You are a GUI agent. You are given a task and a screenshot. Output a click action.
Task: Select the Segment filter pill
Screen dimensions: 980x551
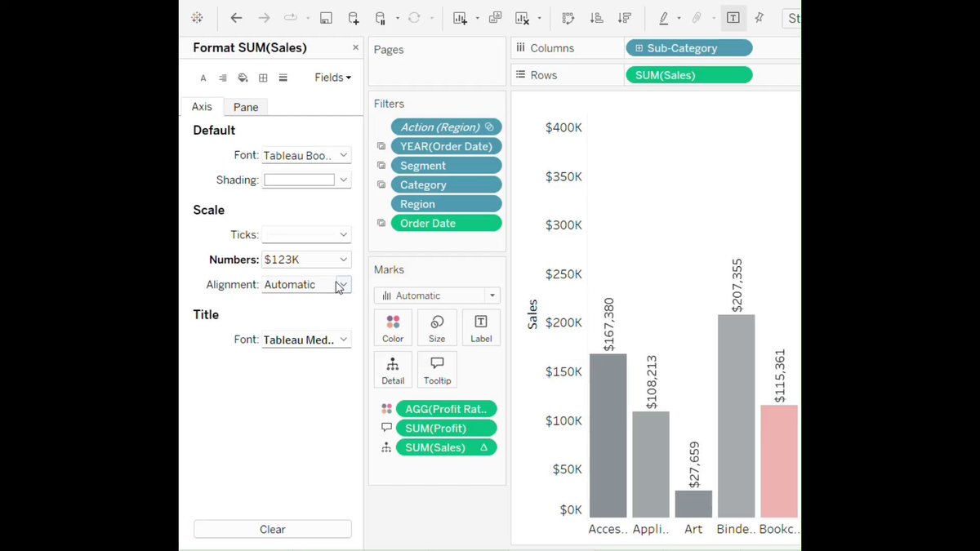tap(446, 166)
